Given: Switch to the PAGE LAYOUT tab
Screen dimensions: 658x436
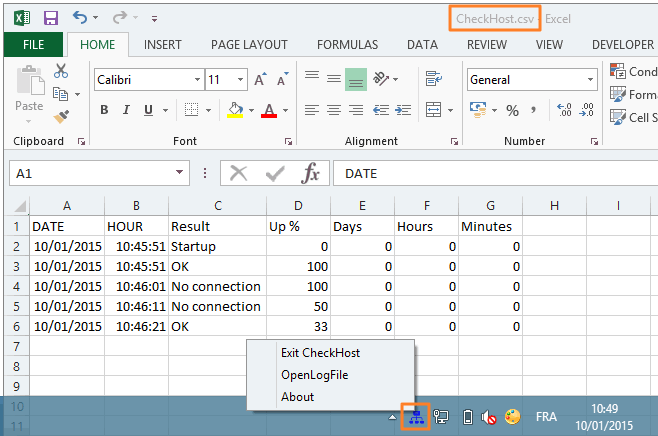Looking at the screenshot, I should (249, 44).
